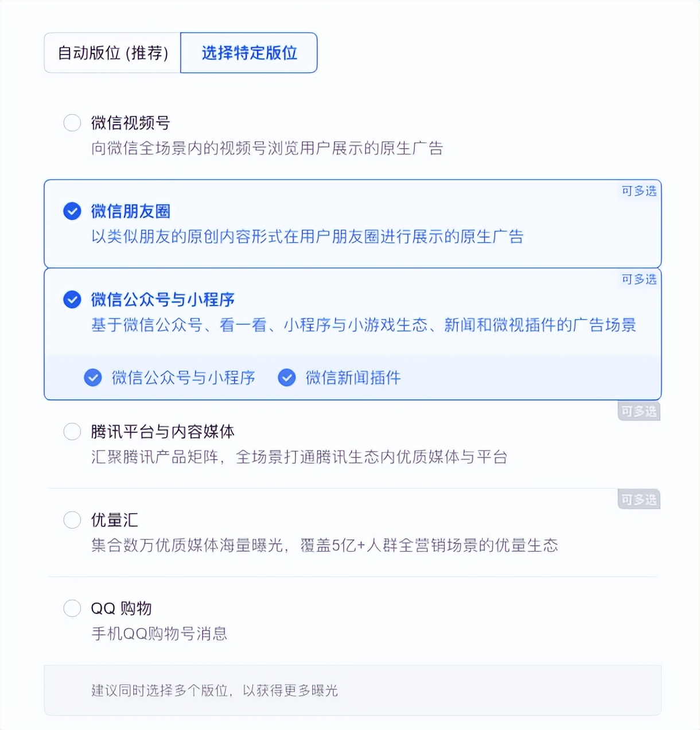
Task: Switch to the 自动版位 (推荐) tab
Action: pos(112,53)
